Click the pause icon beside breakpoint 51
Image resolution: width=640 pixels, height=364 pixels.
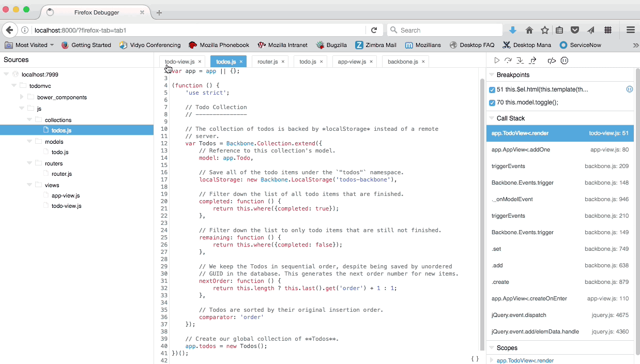point(629,89)
